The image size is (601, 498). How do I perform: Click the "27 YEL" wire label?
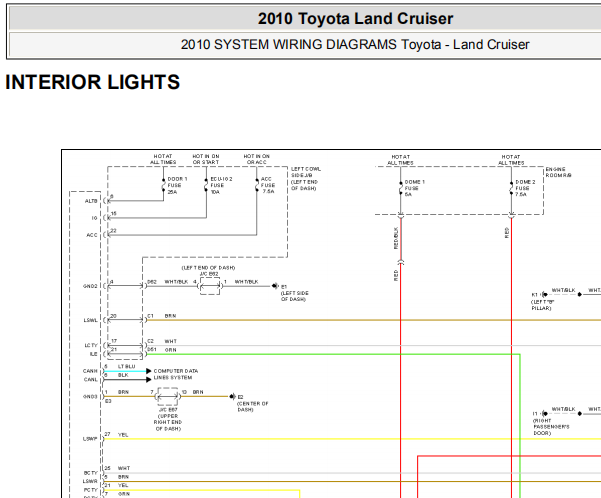(x=116, y=435)
